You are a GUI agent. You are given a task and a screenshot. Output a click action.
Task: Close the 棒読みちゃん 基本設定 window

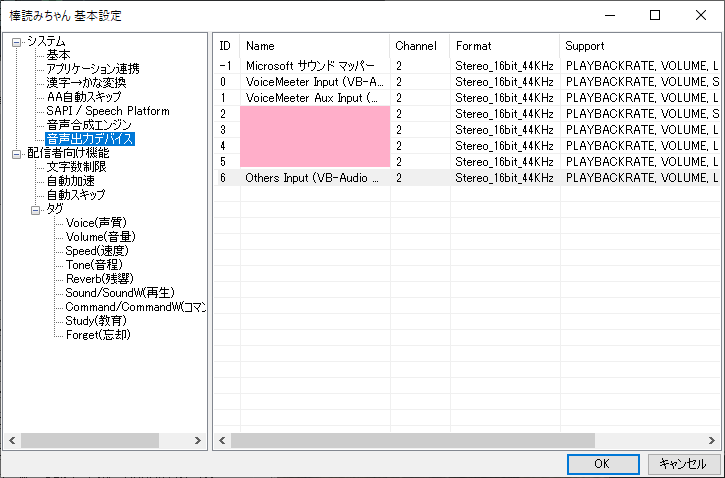tap(700, 15)
